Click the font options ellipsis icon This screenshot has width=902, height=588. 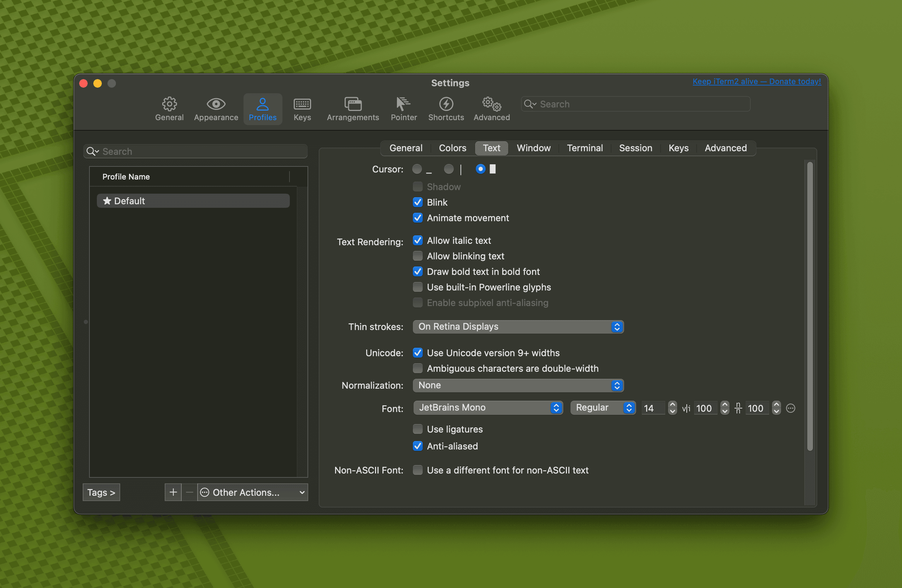pyautogui.click(x=791, y=408)
